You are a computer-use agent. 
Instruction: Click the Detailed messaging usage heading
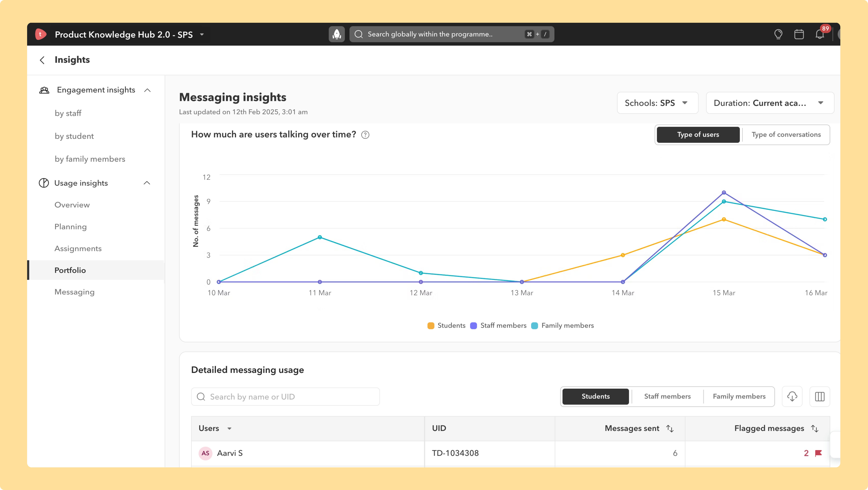(247, 370)
